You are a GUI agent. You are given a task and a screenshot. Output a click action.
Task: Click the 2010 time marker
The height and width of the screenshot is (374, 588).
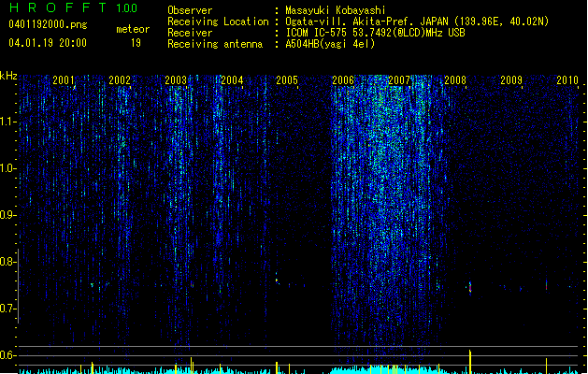pyautogui.click(x=567, y=80)
